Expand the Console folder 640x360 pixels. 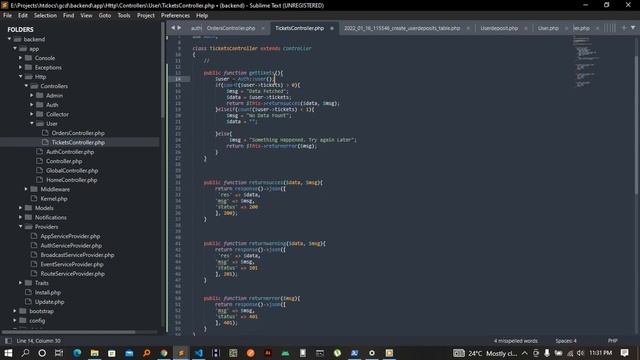pos(20,58)
